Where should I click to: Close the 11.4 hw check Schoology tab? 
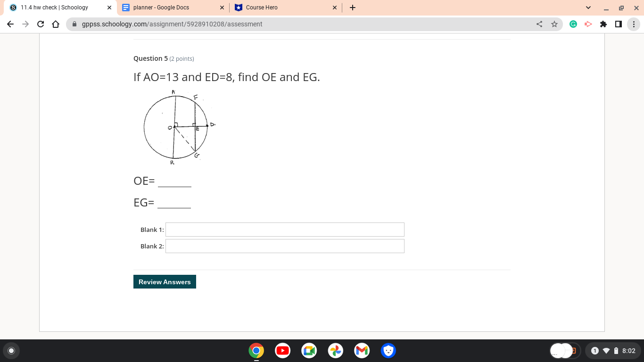click(x=109, y=8)
